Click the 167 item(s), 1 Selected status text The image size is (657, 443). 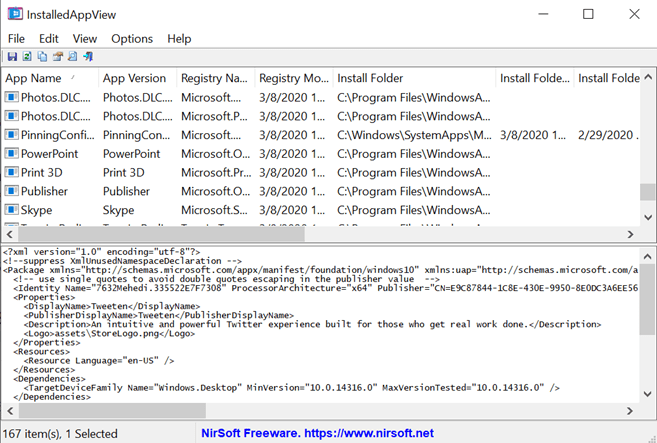coord(60,433)
